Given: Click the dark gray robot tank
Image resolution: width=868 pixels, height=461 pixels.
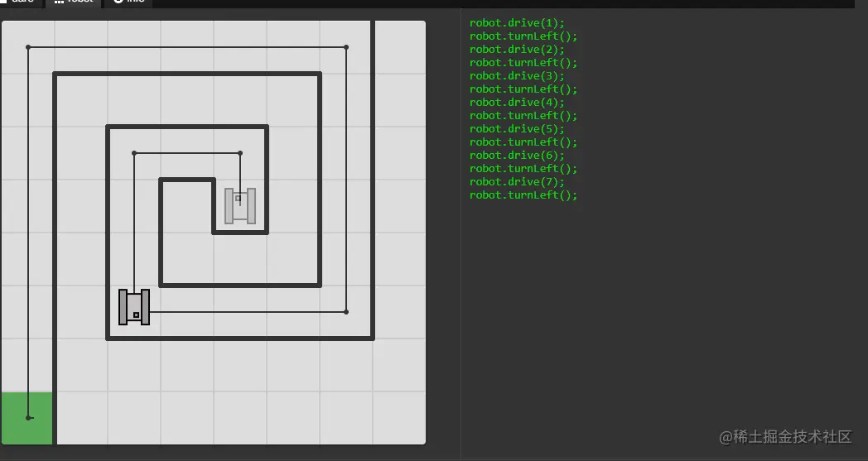Looking at the screenshot, I should [134, 306].
